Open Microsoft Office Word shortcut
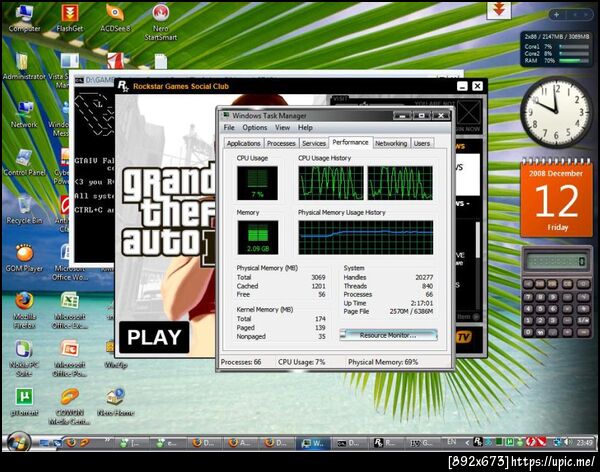 point(70,263)
